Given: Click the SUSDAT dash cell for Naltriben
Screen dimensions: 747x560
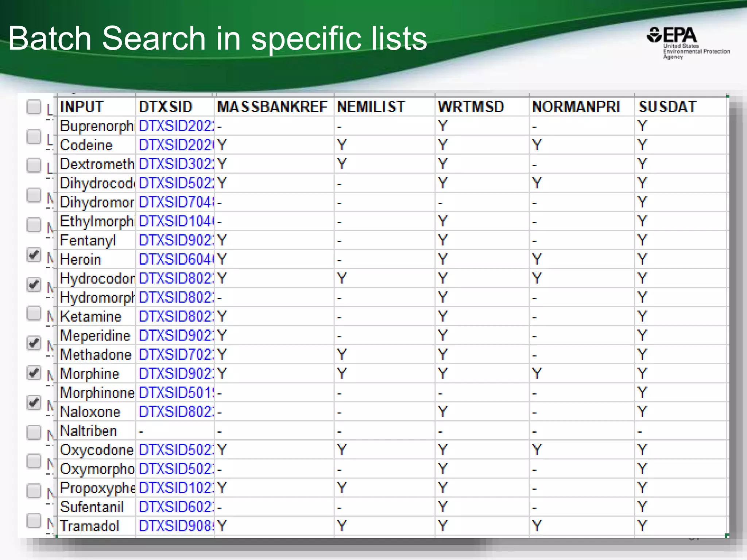Looking at the screenshot, I should point(681,431).
